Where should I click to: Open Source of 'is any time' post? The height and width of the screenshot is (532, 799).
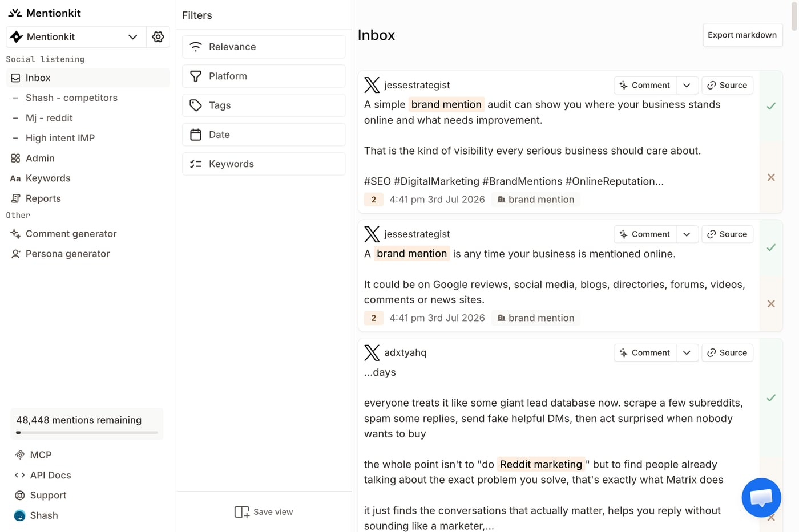[727, 234]
